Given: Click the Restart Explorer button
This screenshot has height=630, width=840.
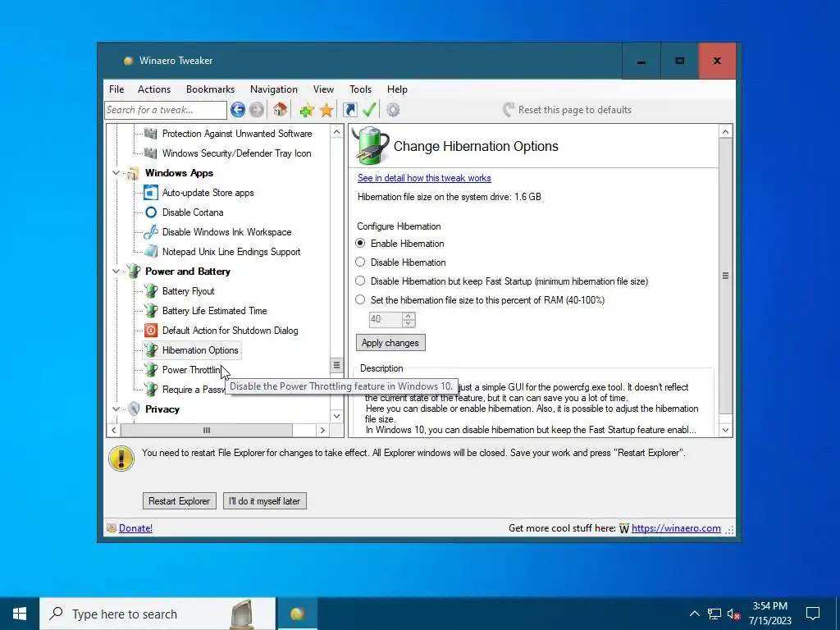Looking at the screenshot, I should coord(180,501).
